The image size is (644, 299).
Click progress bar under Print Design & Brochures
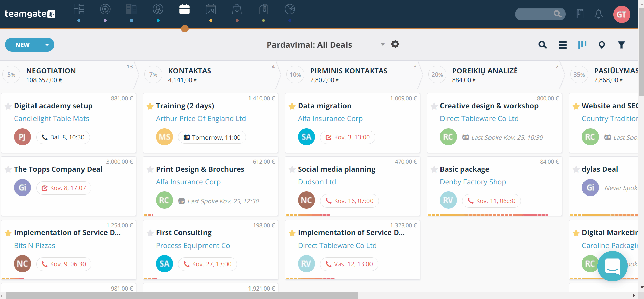[x=149, y=215]
